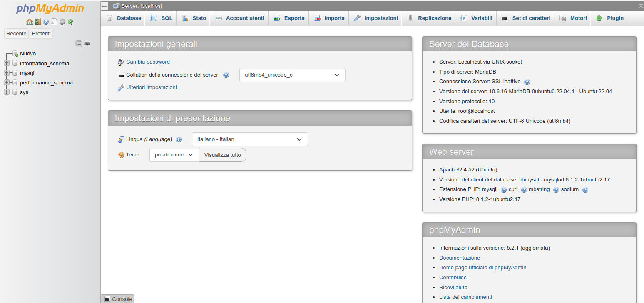Click the back arrow left of Server breadcrumb

[104, 6]
